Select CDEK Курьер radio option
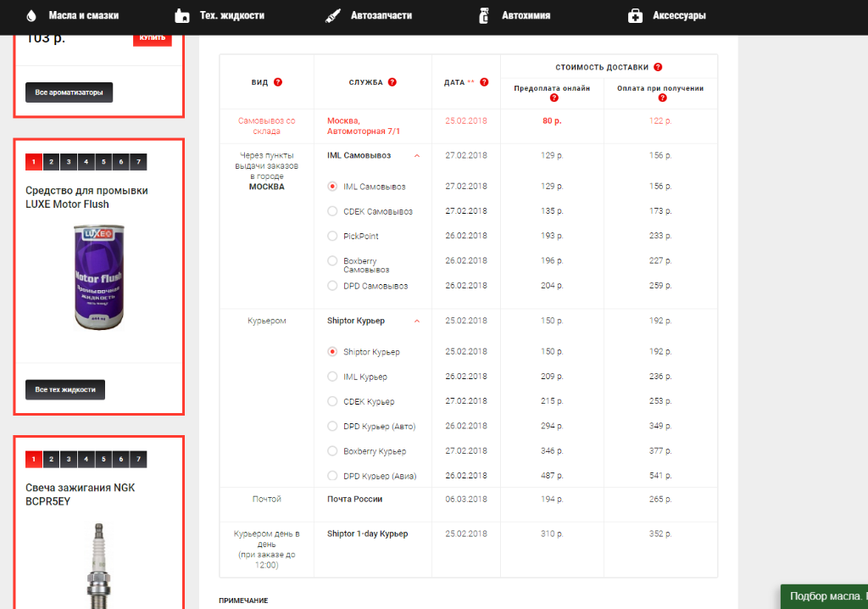This screenshot has width=868, height=609. click(332, 401)
